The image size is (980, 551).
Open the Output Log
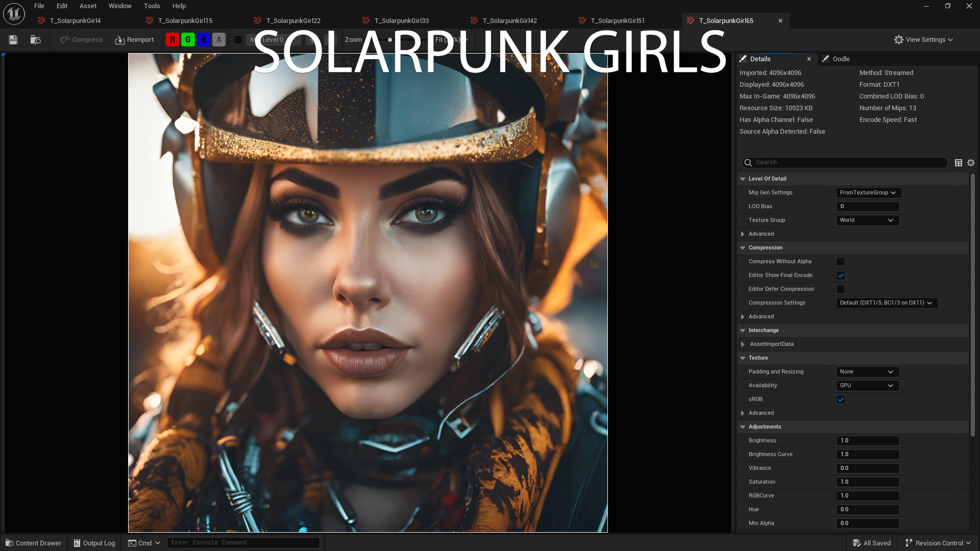point(94,543)
